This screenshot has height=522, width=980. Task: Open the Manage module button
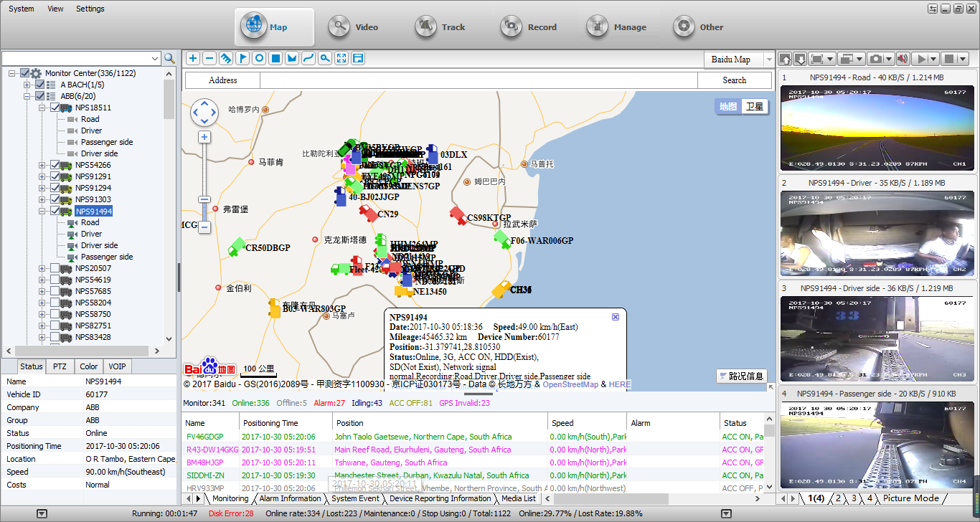tap(618, 27)
